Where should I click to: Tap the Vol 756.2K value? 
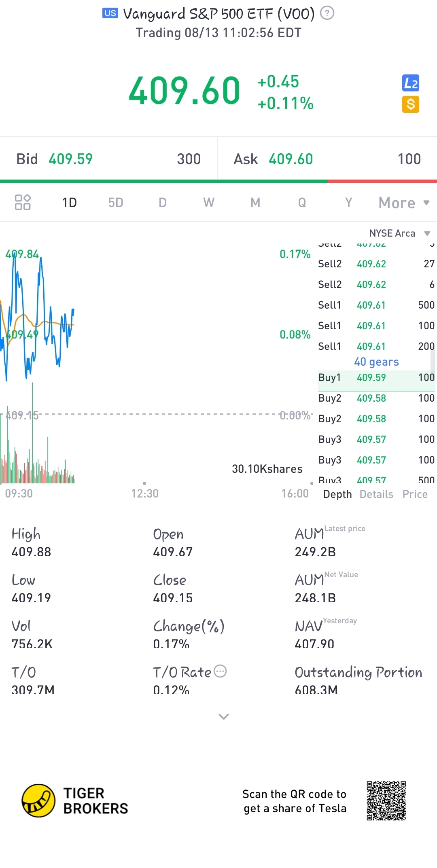click(32, 644)
